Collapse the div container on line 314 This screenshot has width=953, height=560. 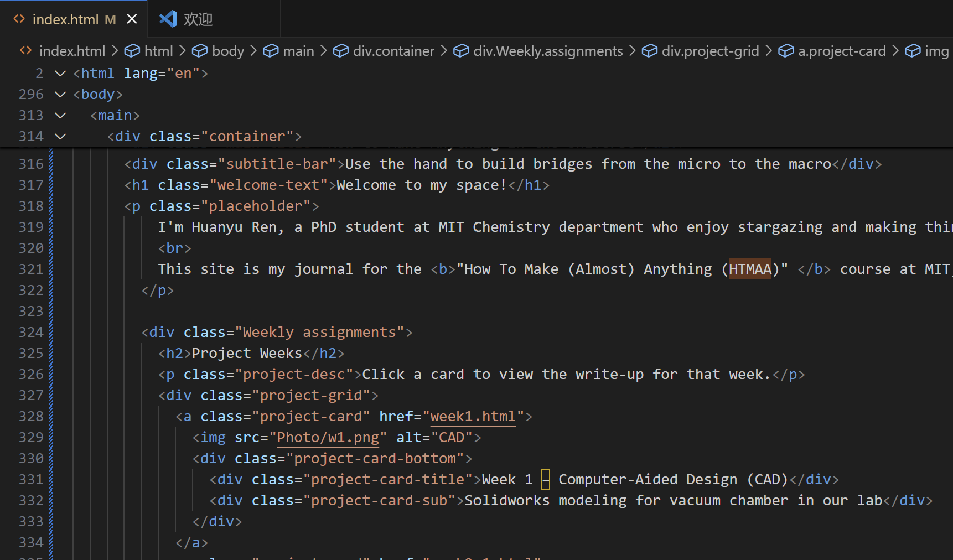tap(60, 137)
